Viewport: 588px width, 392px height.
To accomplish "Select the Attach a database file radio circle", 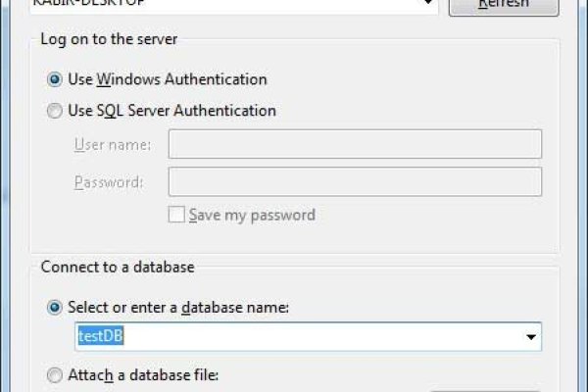I will point(55,373).
